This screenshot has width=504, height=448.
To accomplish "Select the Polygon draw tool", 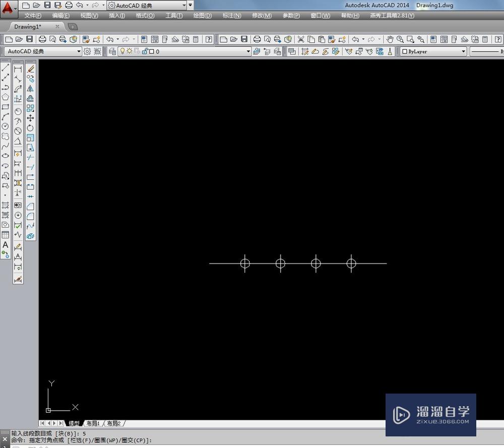I will (6, 97).
